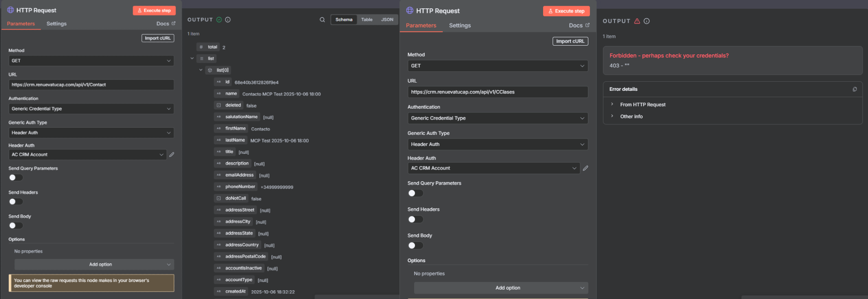
Task: Click the search icon in left output panel
Action: 322,19
